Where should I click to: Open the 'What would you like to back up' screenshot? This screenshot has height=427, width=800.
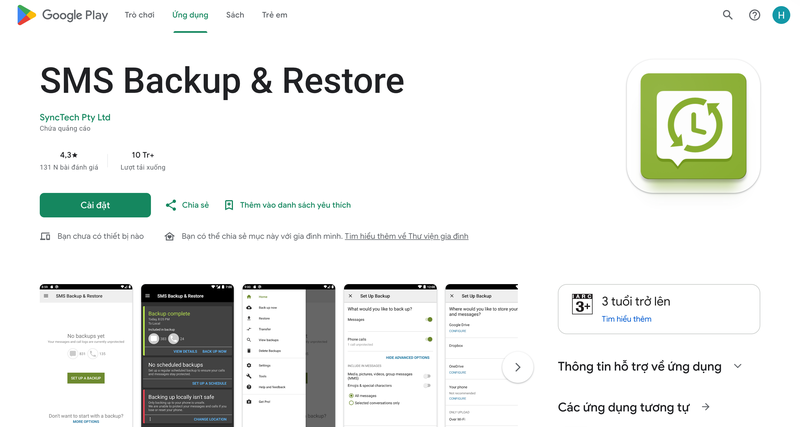(390, 356)
